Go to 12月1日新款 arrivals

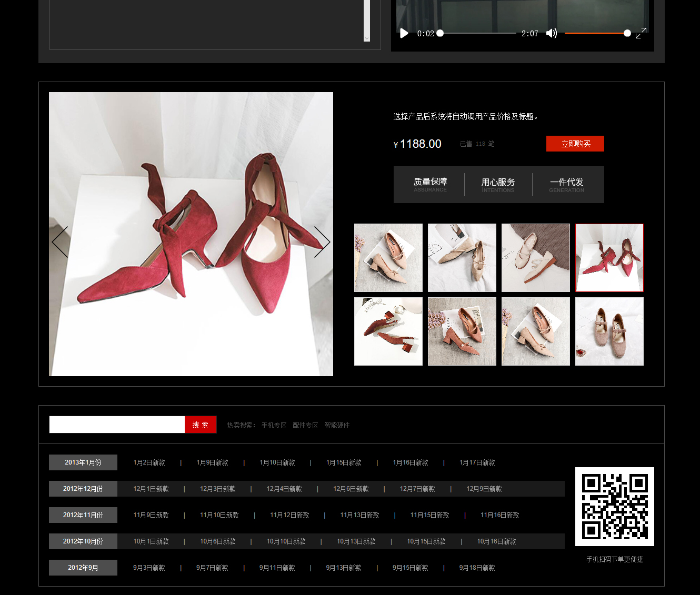pos(151,489)
